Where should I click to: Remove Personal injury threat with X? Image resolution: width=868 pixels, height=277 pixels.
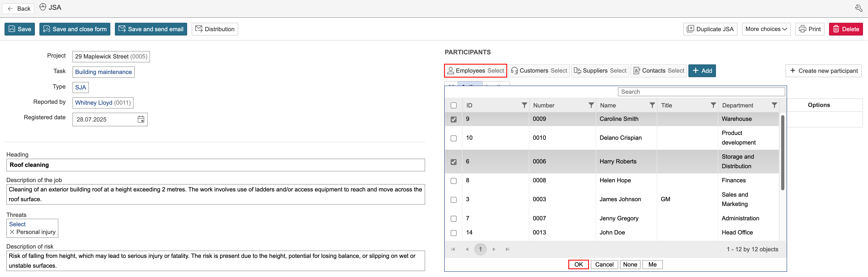(x=12, y=232)
